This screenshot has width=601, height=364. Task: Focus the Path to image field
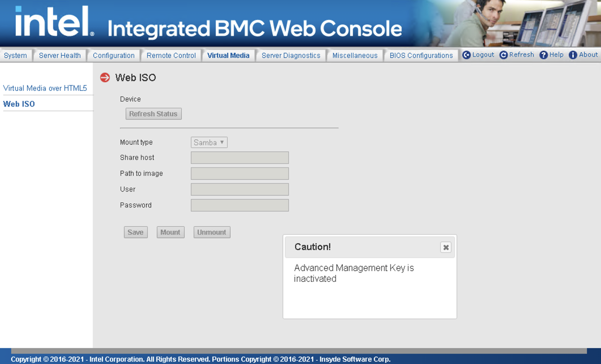click(240, 174)
